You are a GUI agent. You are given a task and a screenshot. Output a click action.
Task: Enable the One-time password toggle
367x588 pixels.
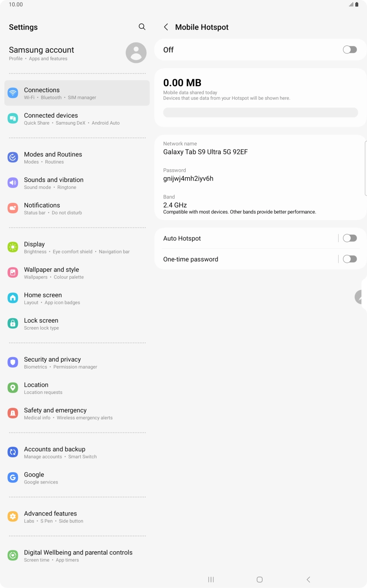pyautogui.click(x=350, y=259)
